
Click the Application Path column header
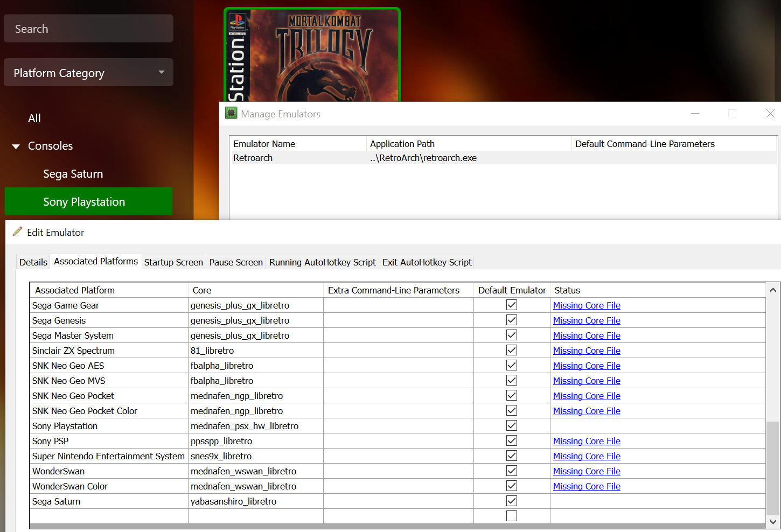[x=469, y=144]
